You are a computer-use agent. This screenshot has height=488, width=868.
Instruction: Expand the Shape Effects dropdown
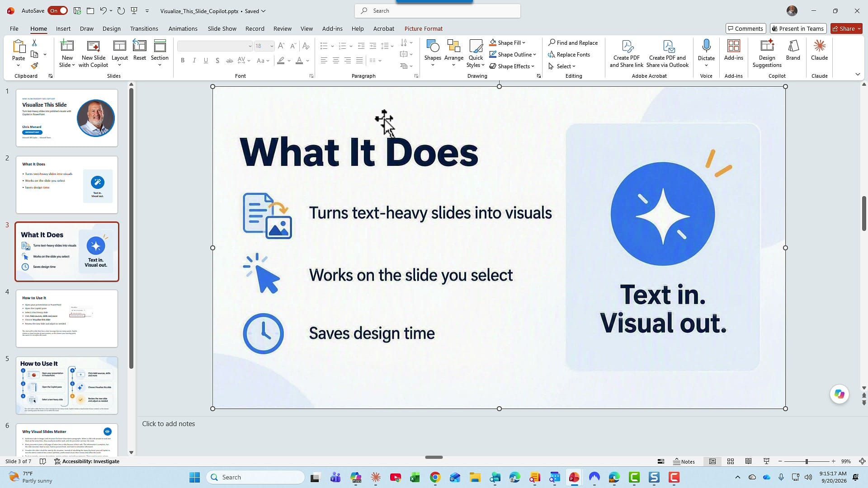tap(533, 66)
